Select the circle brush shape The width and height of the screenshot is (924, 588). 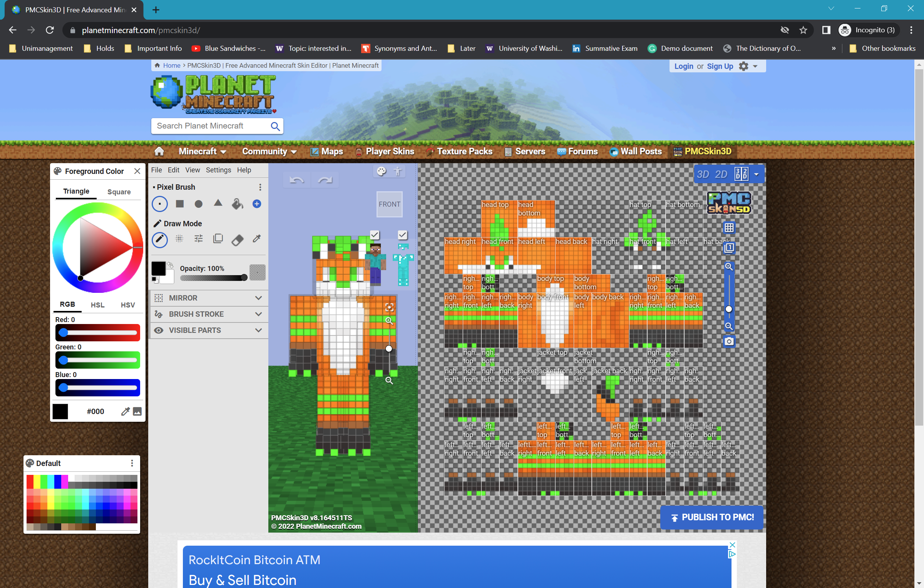pos(199,204)
